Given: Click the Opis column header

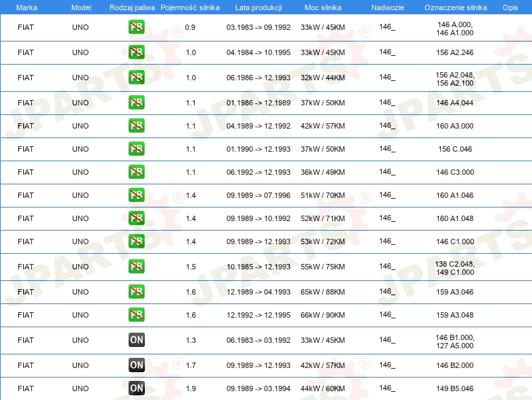Looking at the screenshot, I should point(510,7).
